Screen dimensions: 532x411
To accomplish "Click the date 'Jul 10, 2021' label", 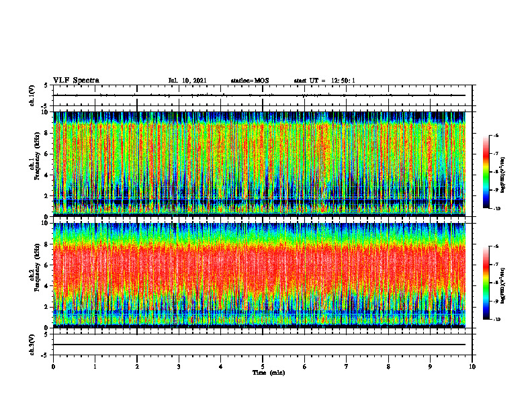I will (x=187, y=81).
